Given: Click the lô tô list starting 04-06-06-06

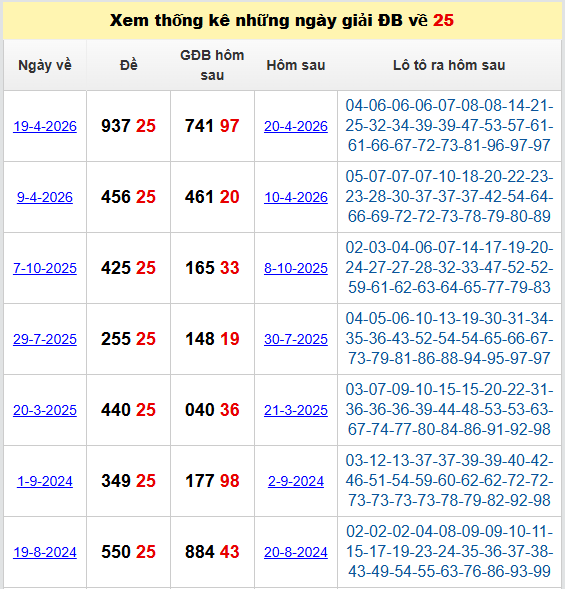Looking at the screenshot, I should tap(449, 125).
